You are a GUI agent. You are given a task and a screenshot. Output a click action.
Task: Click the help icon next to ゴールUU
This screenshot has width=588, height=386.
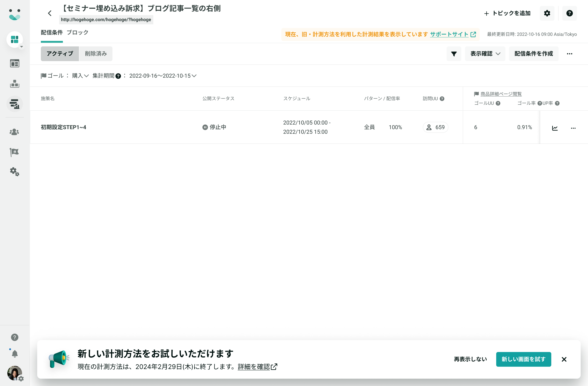pyautogui.click(x=498, y=103)
